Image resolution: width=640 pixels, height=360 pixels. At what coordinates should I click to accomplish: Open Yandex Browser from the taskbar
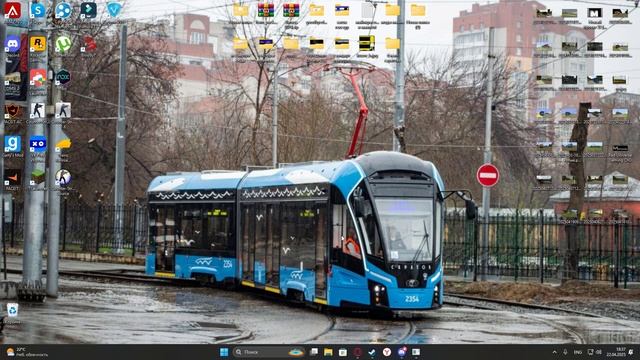387,352
